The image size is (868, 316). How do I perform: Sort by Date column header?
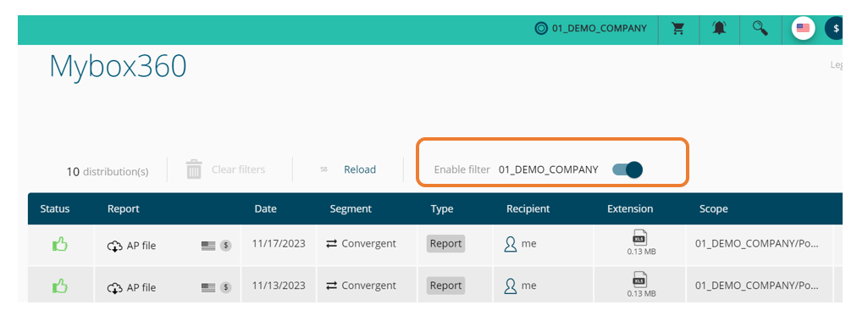pyautogui.click(x=266, y=208)
